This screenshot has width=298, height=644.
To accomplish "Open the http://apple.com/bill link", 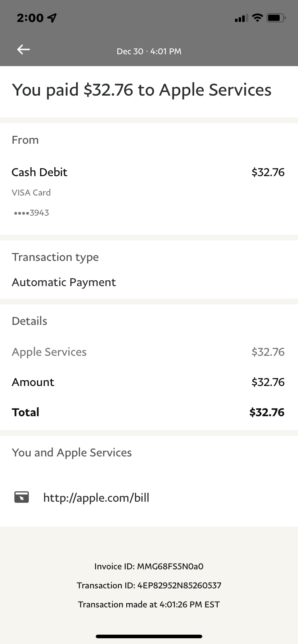I will coord(96,498).
